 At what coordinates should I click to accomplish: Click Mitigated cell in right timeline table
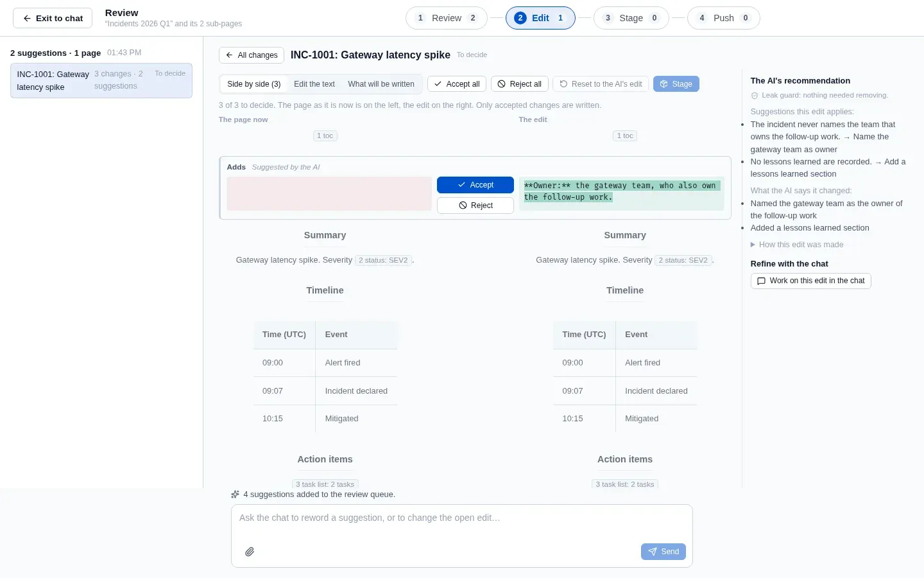coord(656,419)
